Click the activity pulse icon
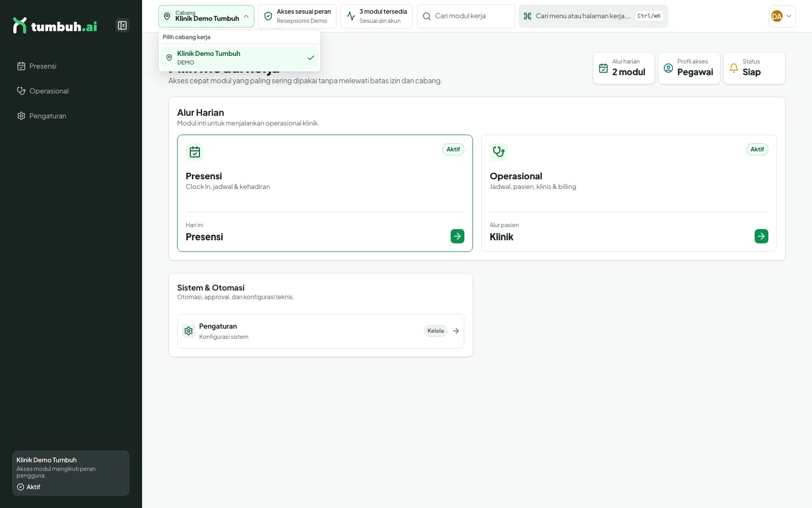812x508 pixels. coord(351,16)
